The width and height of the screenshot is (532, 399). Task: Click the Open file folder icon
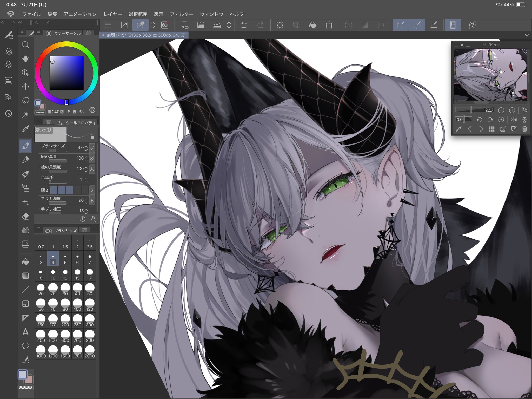201,25
